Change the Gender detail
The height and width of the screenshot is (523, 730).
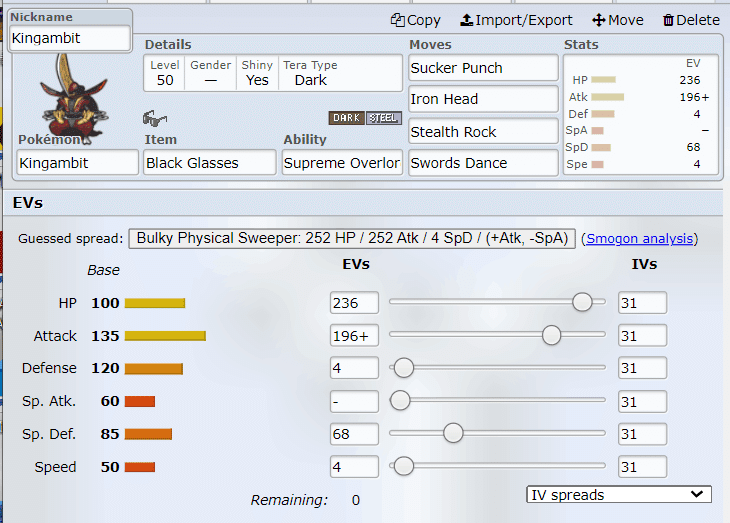click(x=210, y=73)
